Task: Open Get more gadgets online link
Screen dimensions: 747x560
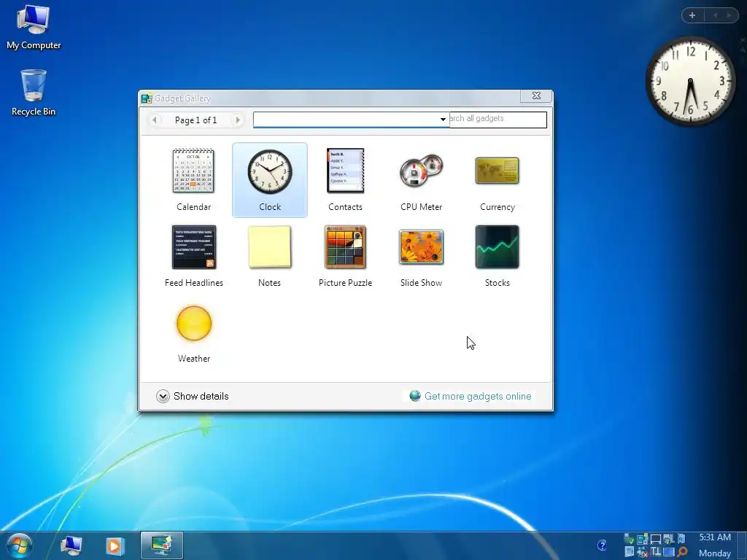Action: click(471, 396)
